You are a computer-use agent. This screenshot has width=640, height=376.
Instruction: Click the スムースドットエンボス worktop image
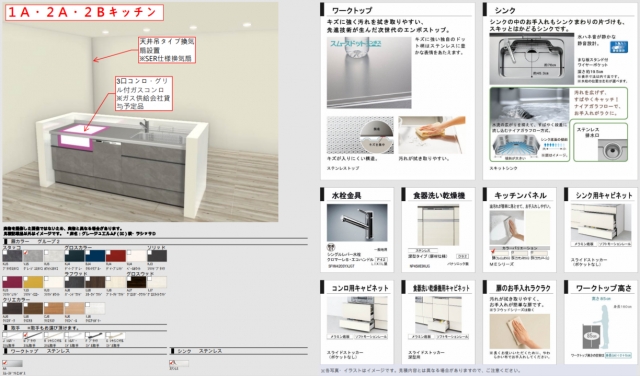369,72
